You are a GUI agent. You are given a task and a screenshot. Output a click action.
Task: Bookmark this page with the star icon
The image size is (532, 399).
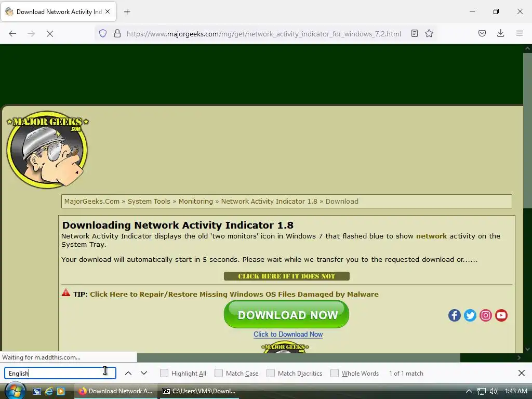[x=429, y=33]
